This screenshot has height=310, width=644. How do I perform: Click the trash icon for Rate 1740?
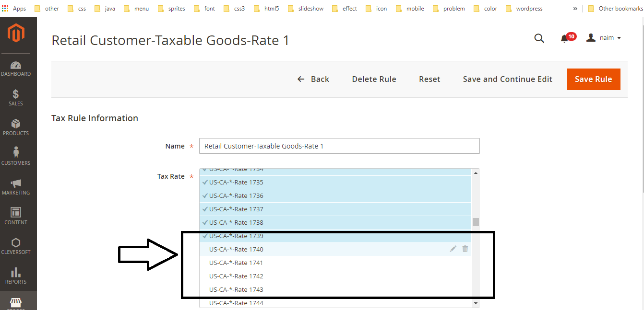coord(465,249)
